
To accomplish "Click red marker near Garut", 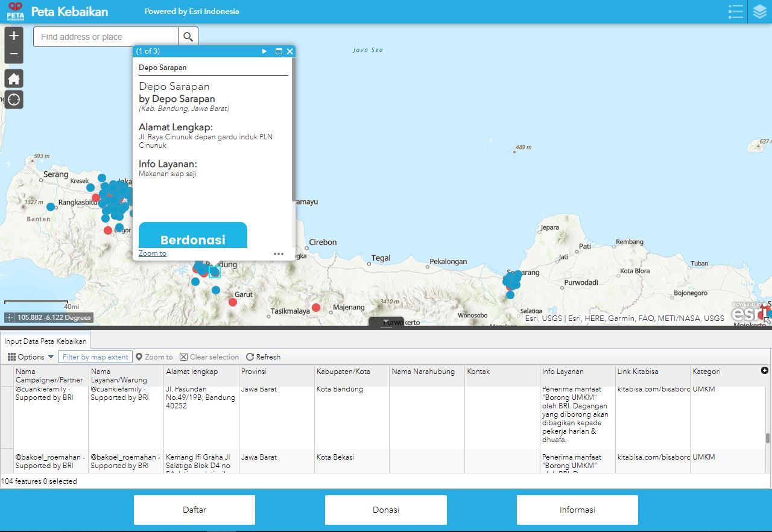I will (233, 302).
